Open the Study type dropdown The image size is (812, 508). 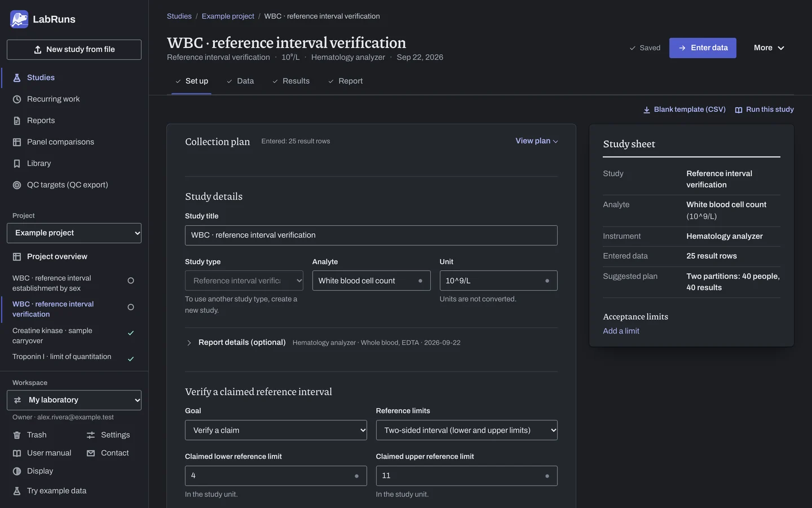(244, 281)
